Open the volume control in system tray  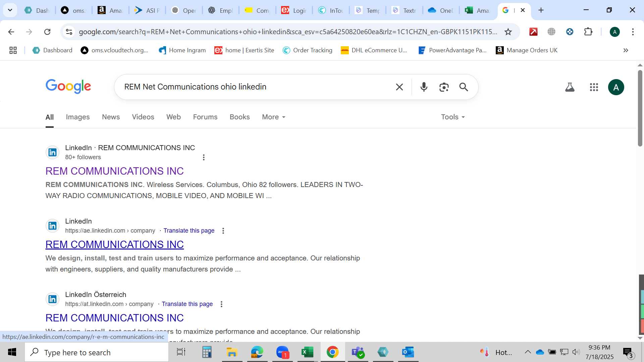(x=576, y=352)
